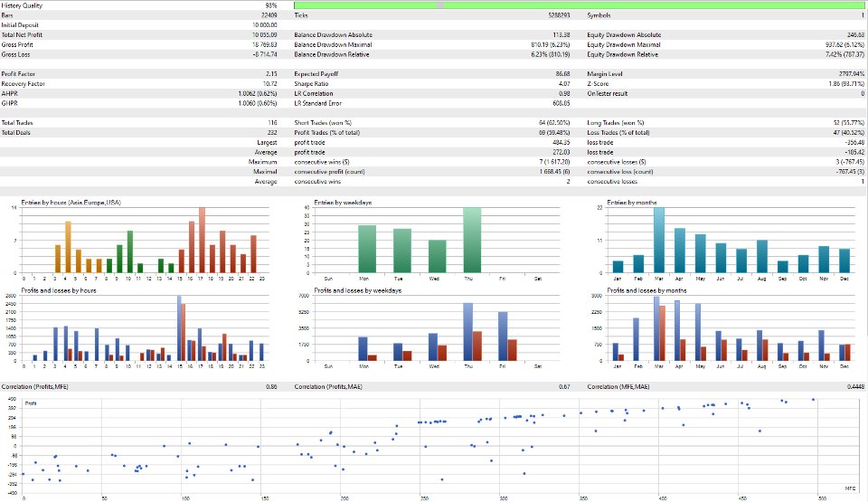Select 'Correlation (Profits,MAE)' label
This screenshot has height=502, width=868.
[328, 387]
